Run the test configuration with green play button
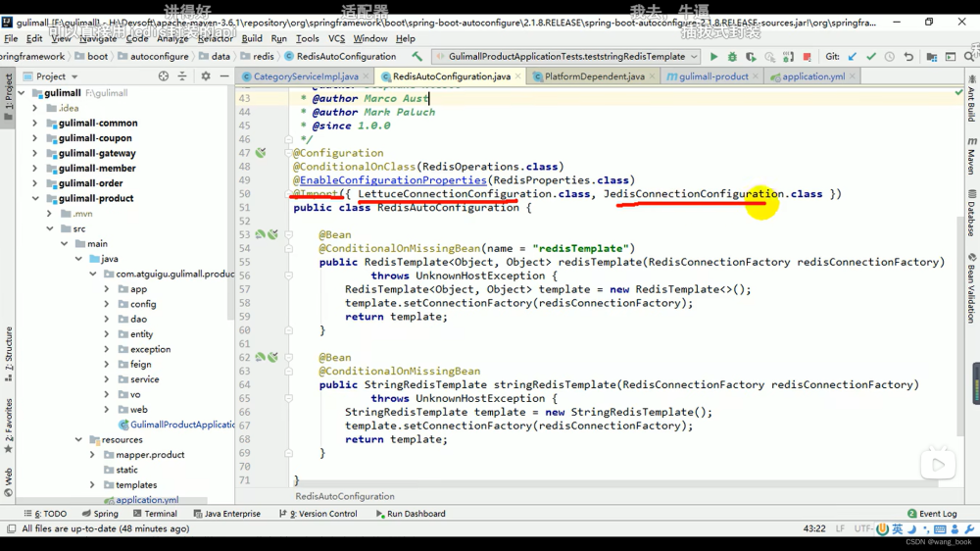The height and width of the screenshot is (551, 980). coord(713,56)
